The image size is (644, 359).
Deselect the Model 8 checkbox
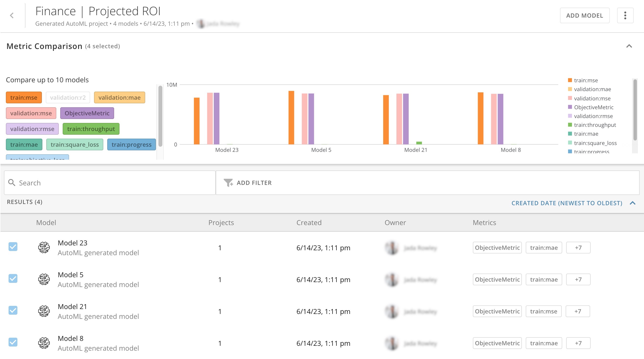click(x=13, y=342)
